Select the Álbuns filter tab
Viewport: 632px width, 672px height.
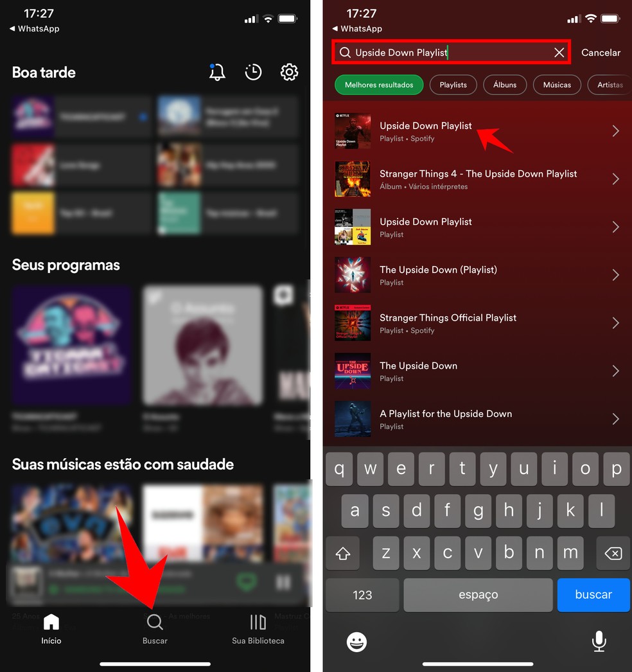(505, 84)
